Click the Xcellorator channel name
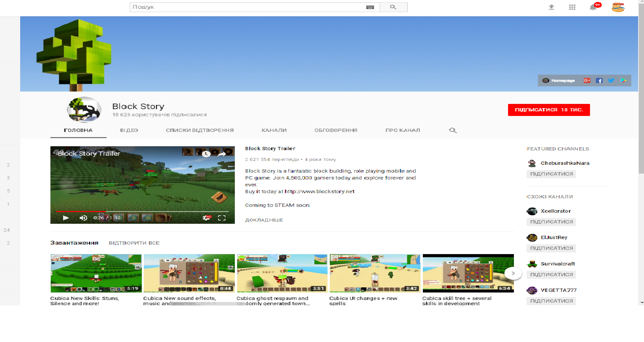 coord(556,211)
